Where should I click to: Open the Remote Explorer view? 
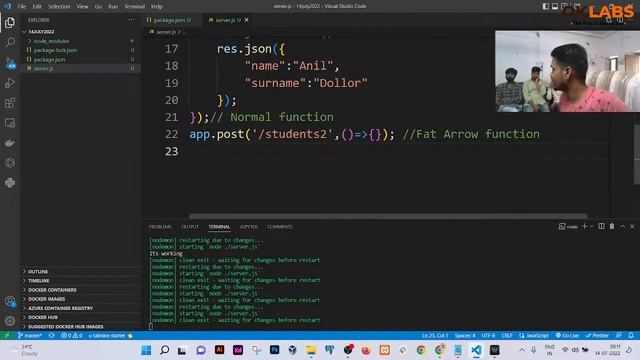pos(10,122)
